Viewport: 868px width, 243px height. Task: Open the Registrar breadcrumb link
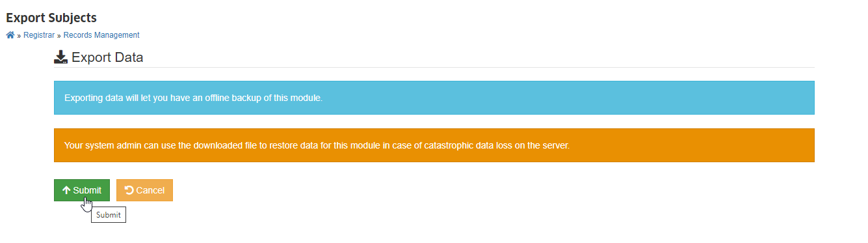(39, 35)
